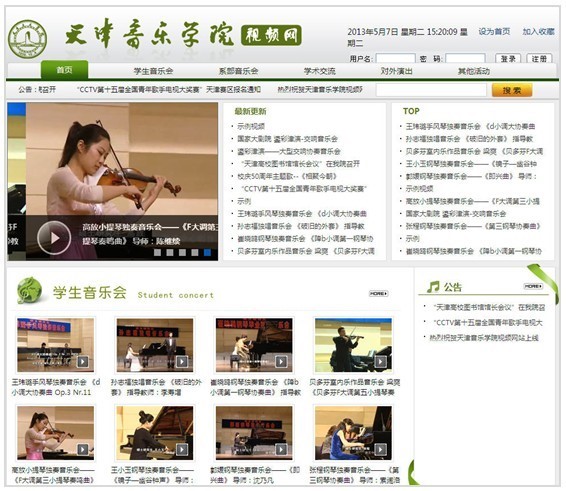Select the middle slideshow indicator dot
The image size is (566, 491).
pos(182,252)
